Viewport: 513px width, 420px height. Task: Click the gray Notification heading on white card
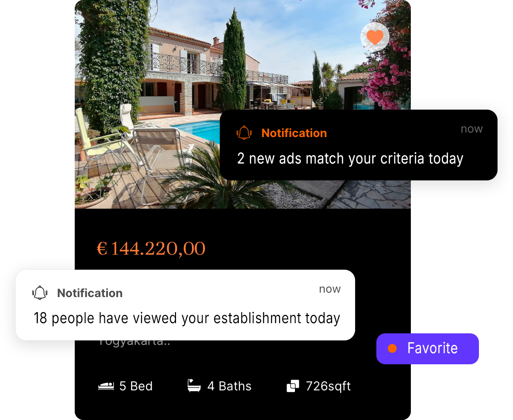pos(90,293)
